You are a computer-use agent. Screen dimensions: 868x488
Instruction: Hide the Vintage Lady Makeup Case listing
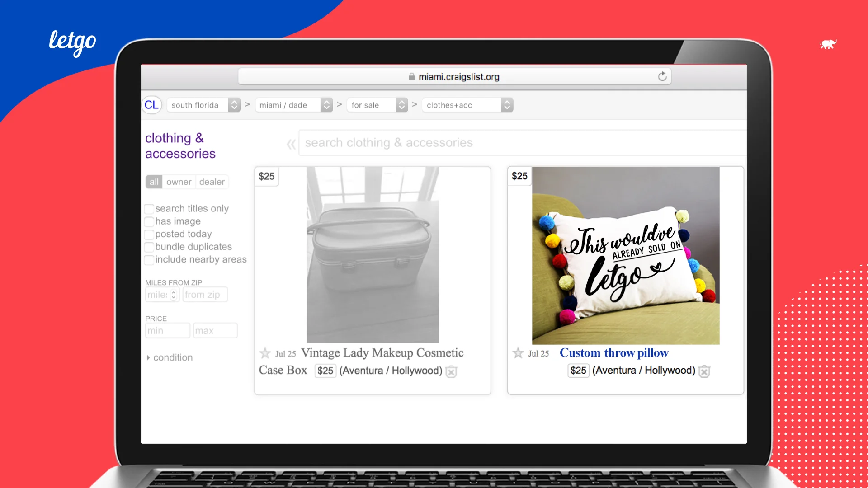(x=451, y=371)
